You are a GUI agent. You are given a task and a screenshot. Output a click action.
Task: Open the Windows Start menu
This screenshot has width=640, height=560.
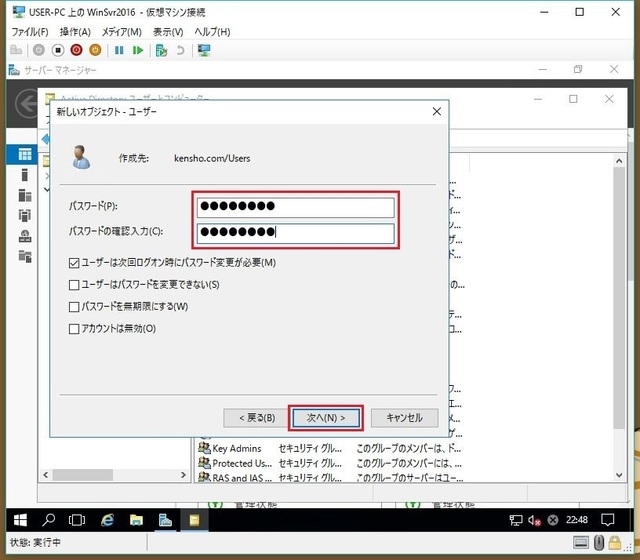[x=17, y=520]
